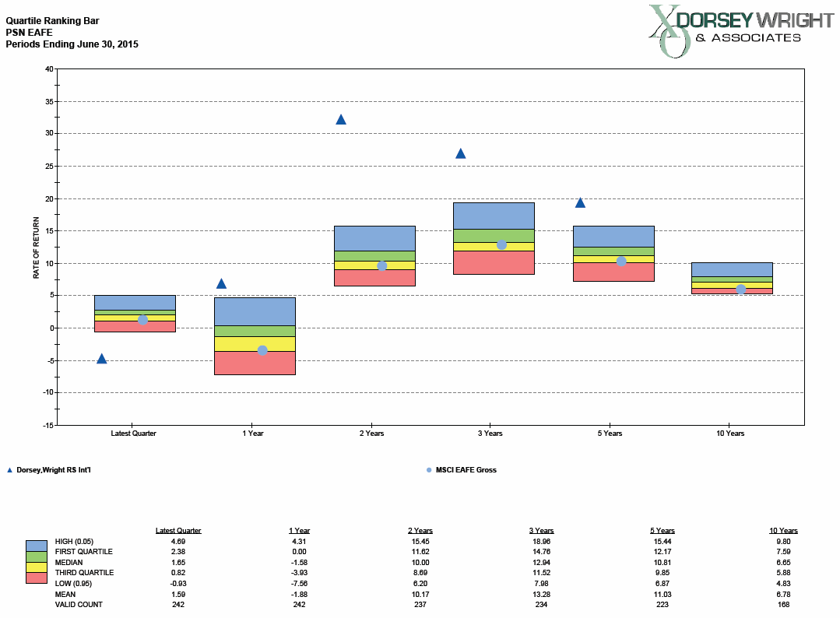Click the red bottom-quartile legend swatch
840x618 pixels.
[x=37, y=578]
